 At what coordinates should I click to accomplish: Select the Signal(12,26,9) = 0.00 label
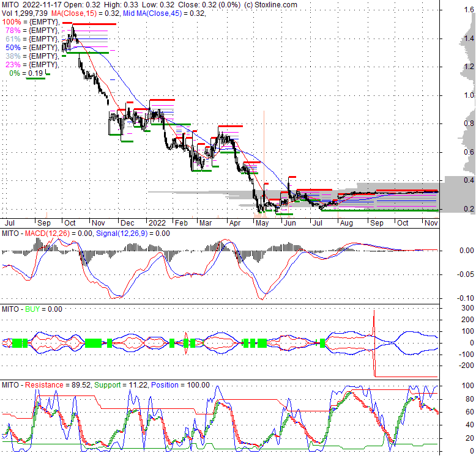click(x=133, y=234)
